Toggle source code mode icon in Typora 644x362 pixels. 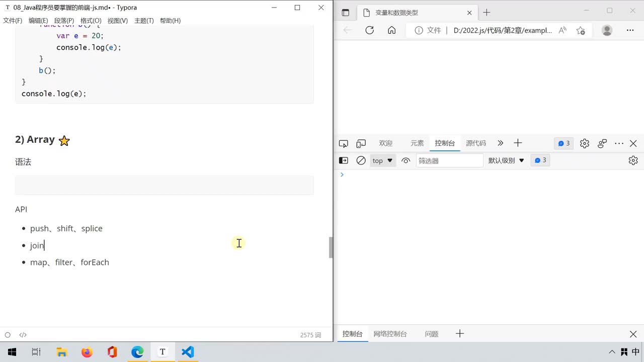point(23,335)
